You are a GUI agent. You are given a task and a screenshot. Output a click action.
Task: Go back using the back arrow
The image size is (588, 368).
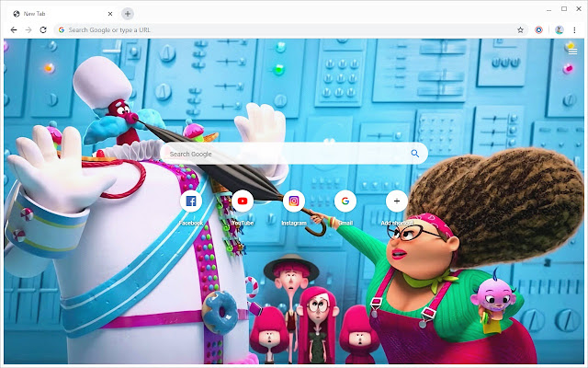[x=14, y=30]
